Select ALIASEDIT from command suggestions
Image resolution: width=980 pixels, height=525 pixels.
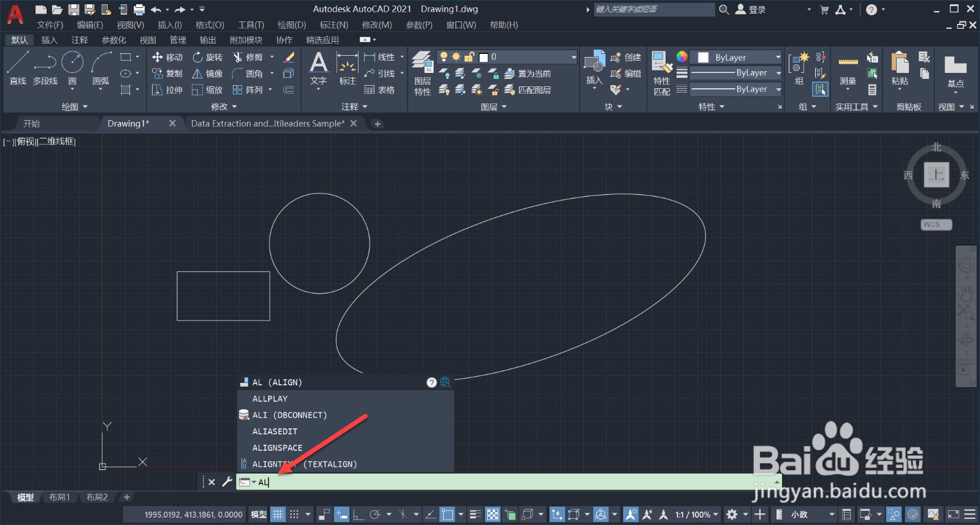[346, 431]
